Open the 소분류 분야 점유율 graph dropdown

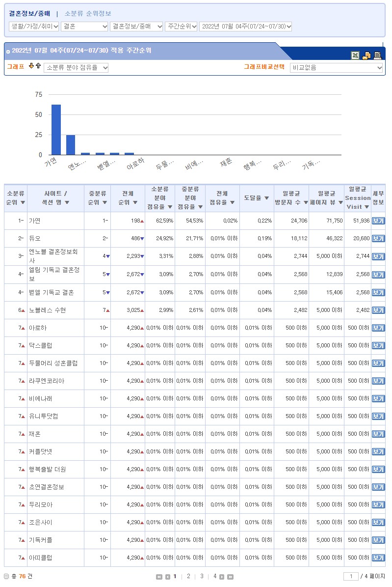pyautogui.click(x=76, y=68)
